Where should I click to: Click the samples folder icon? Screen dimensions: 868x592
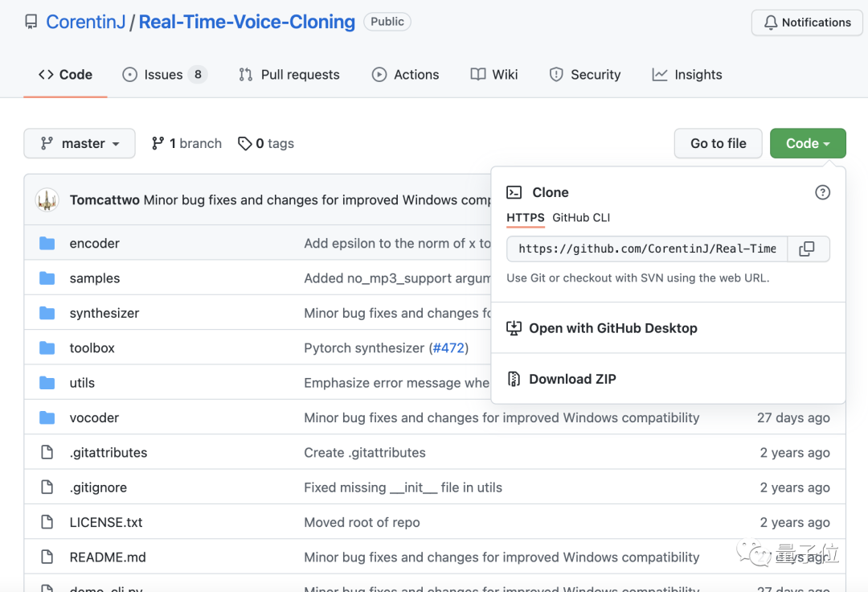point(47,278)
